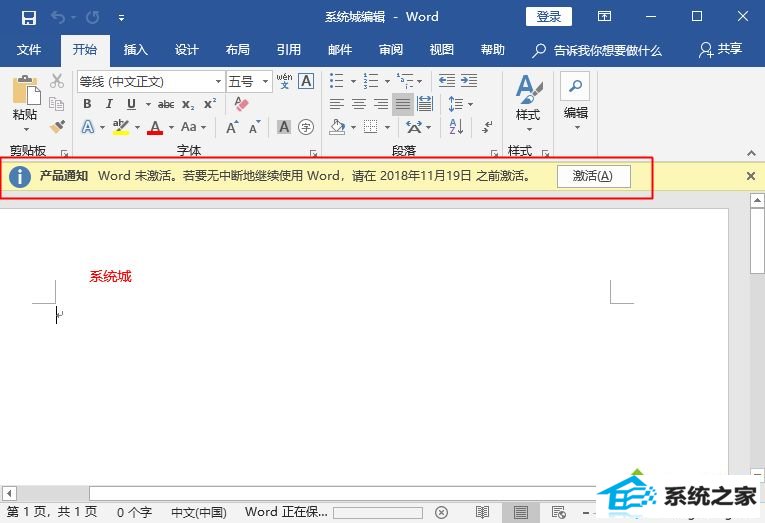Click the red font color swatch

click(154, 127)
